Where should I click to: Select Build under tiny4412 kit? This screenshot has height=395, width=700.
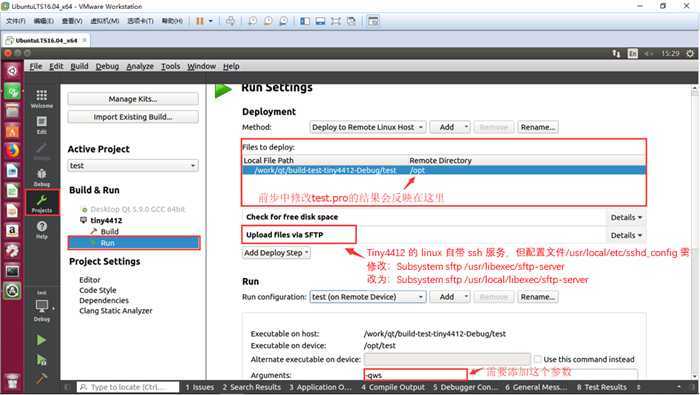[109, 231]
